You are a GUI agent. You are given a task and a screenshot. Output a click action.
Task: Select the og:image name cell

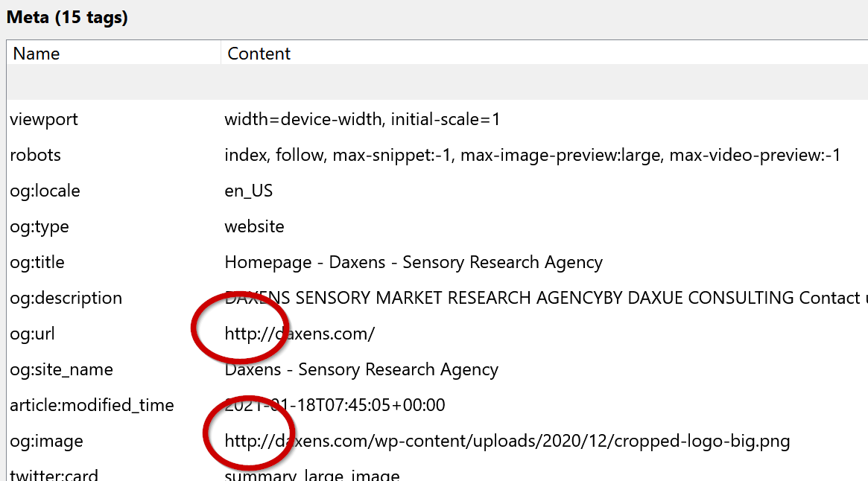click(46, 441)
